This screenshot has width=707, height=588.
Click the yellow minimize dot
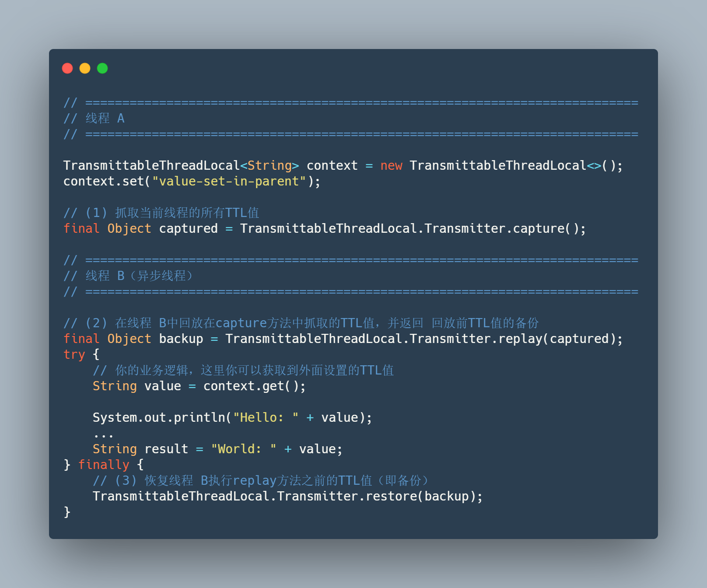85,68
